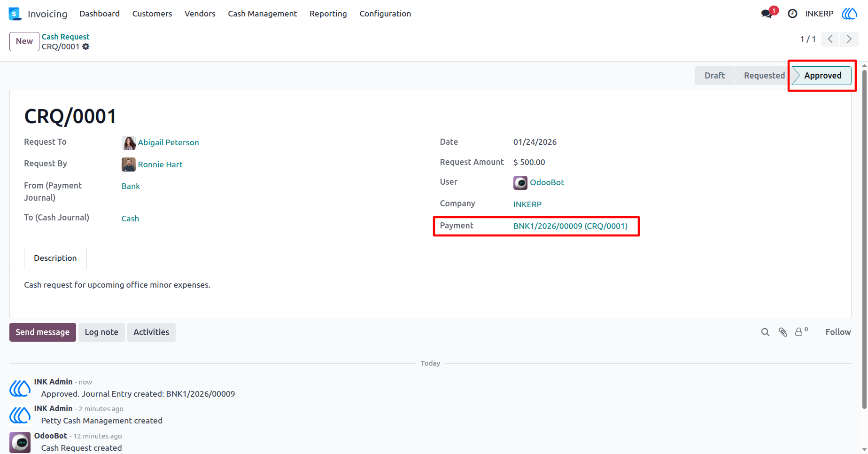Image resolution: width=868 pixels, height=454 pixels.
Task: Create a New cash request
Action: coord(24,41)
